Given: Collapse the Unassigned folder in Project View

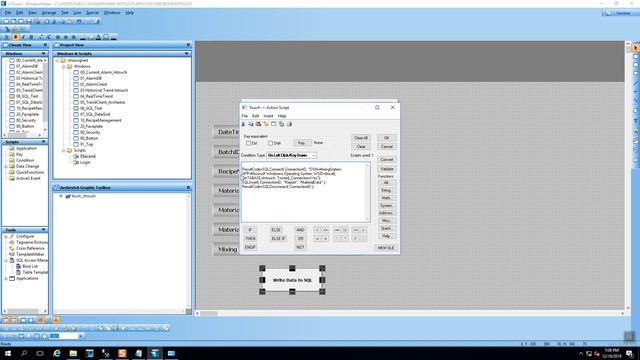Looking at the screenshot, I should pyautogui.click(x=58, y=60).
